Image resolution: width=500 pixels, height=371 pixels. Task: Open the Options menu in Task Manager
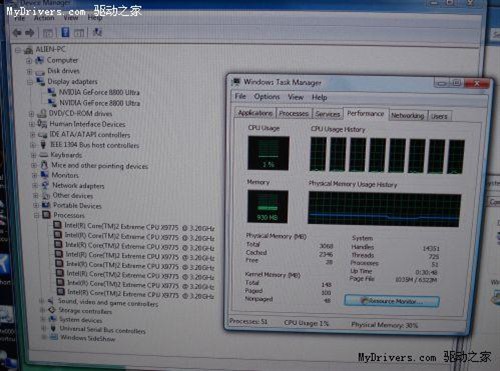[x=267, y=97]
